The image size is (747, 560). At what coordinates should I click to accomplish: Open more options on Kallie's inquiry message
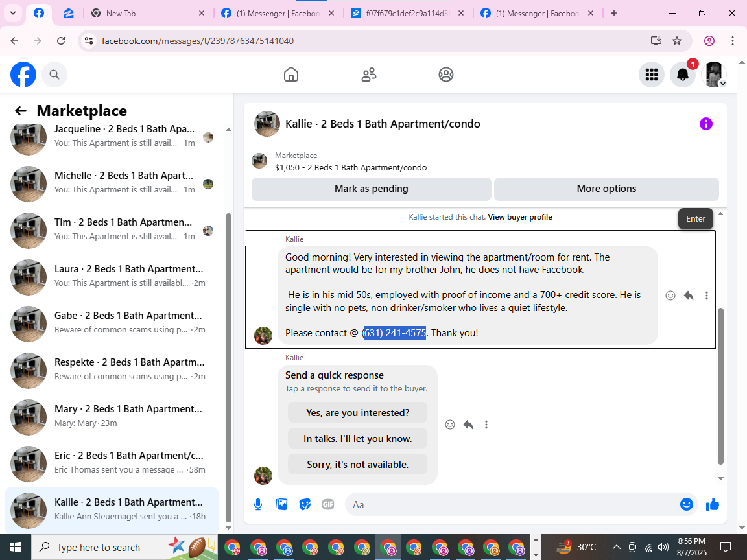[x=707, y=296]
